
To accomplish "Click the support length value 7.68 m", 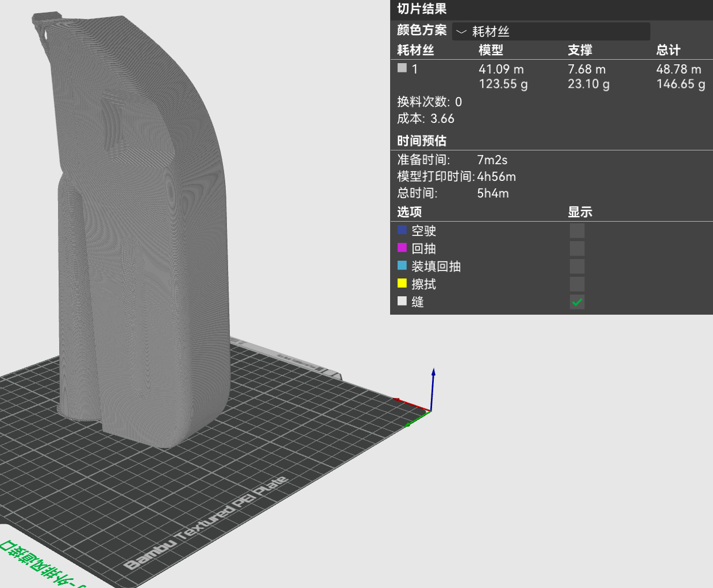I will [x=587, y=69].
